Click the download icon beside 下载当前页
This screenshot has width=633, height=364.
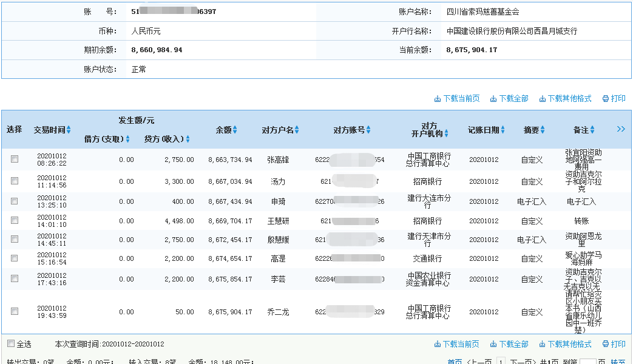click(438, 98)
